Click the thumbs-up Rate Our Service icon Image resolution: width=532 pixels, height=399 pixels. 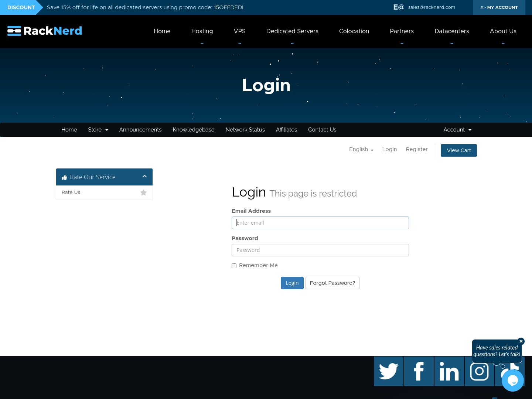tap(64, 177)
